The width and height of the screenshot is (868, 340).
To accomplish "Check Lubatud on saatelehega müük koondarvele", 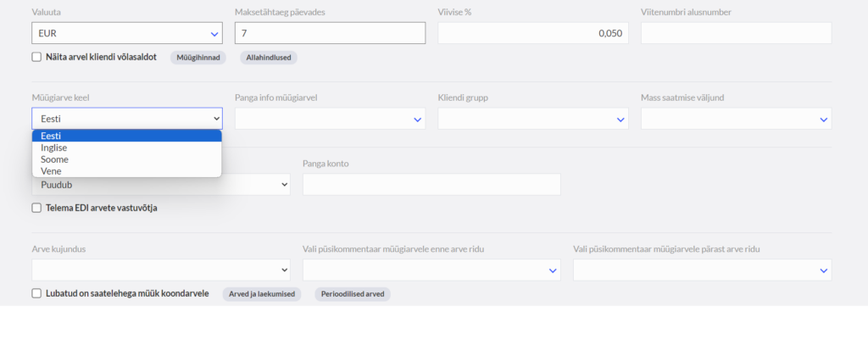I will click(x=36, y=293).
